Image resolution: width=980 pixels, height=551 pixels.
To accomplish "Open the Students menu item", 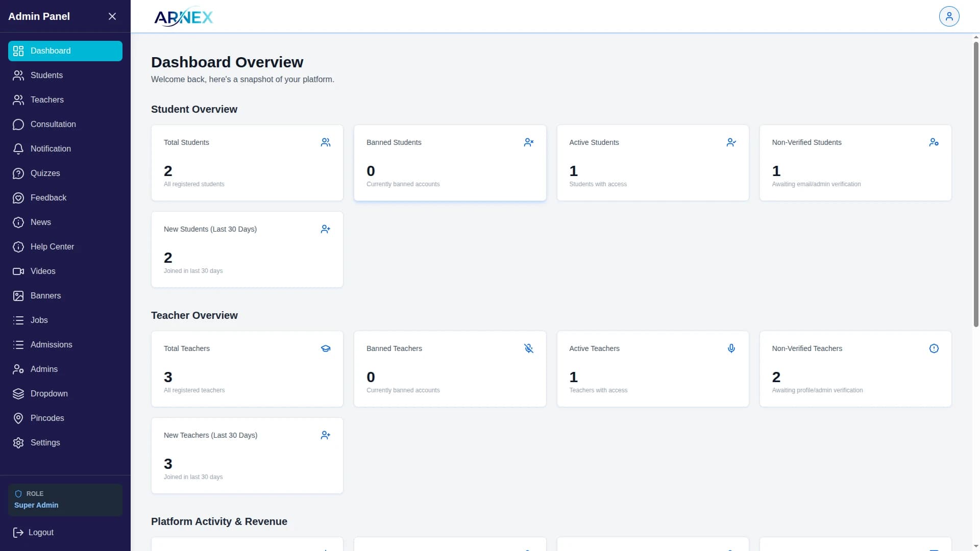I will [x=46, y=76].
